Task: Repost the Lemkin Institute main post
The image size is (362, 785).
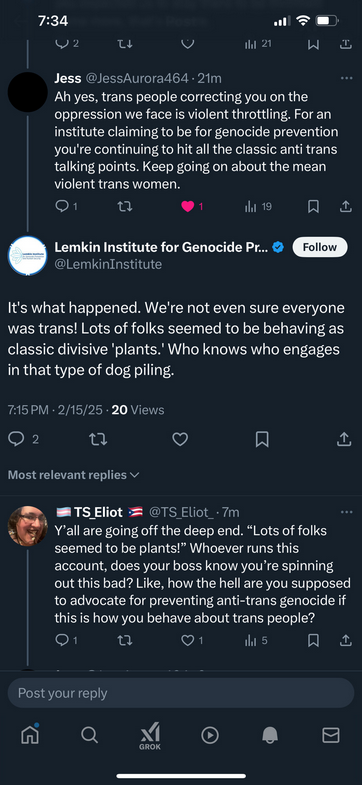Action: click(x=98, y=439)
